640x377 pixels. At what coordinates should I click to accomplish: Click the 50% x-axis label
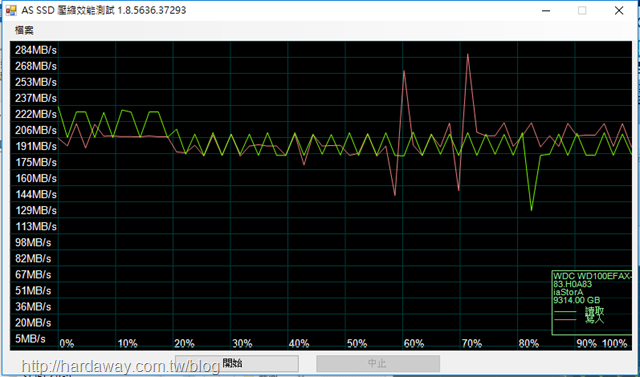357,344
